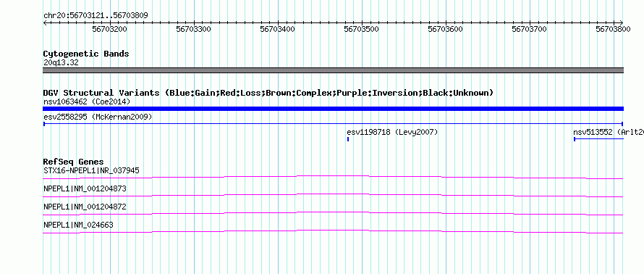Click the nsv513552 blue variant line
The height and width of the screenshot is (274, 644).
click(598, 139)
